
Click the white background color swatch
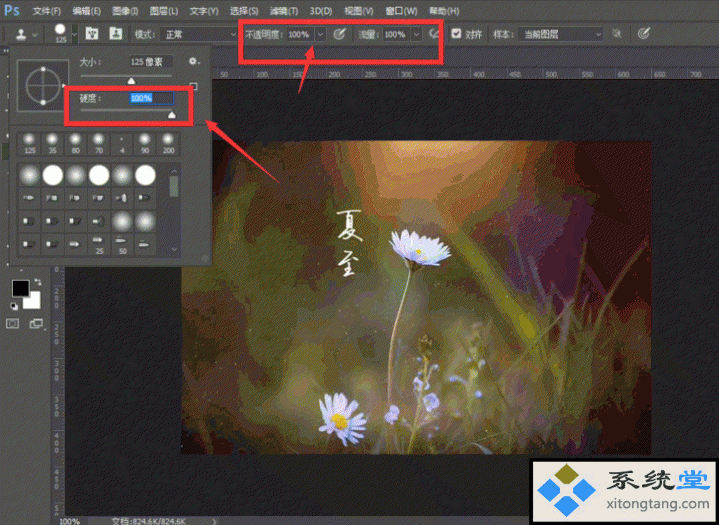tap(33, 301)
